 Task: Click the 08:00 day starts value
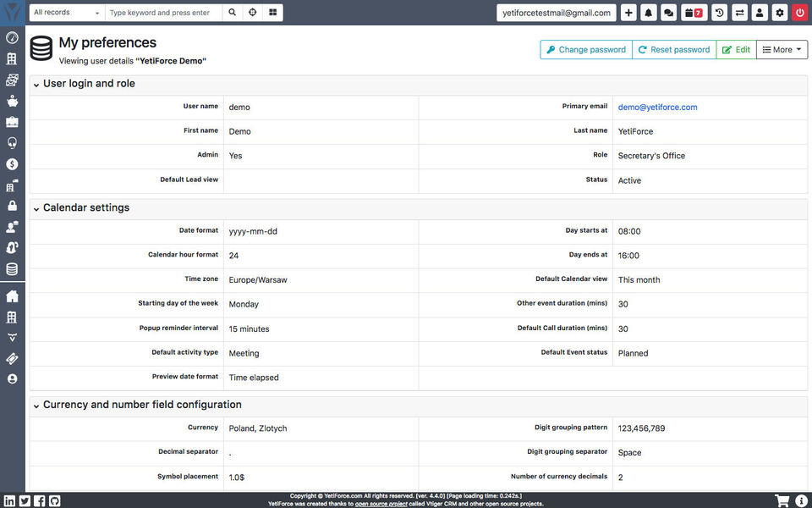click(629, 231)
